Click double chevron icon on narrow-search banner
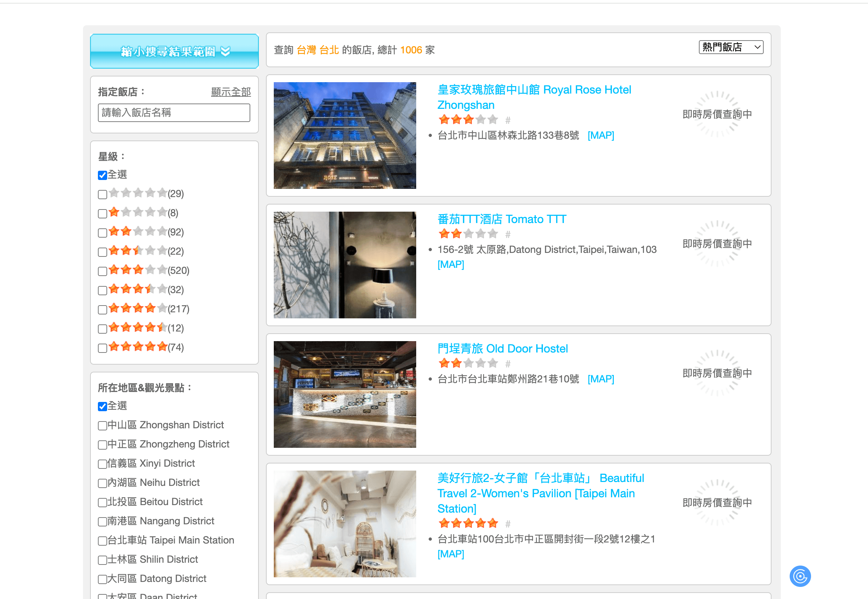Viewport: 868px width, 599px height. pos(225,52)
